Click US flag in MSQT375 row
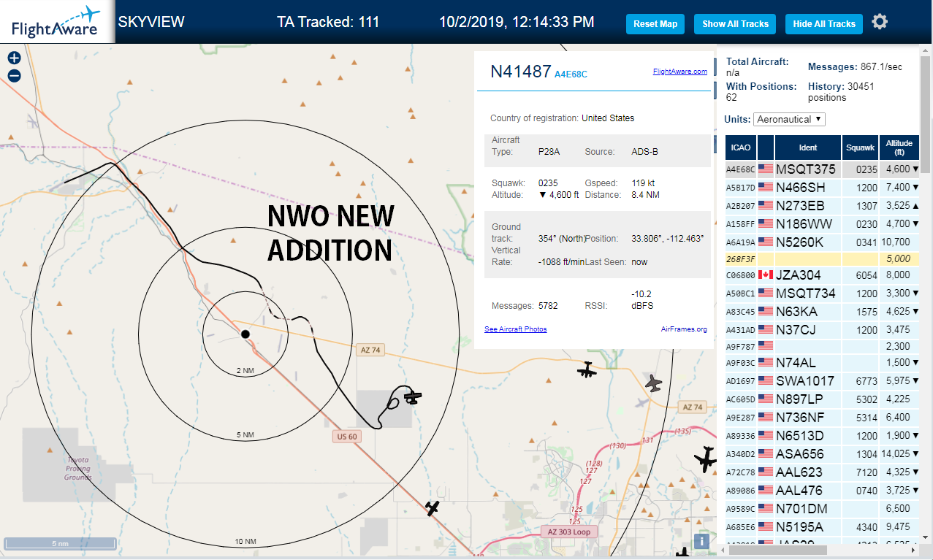 click(x=766, y=169)
